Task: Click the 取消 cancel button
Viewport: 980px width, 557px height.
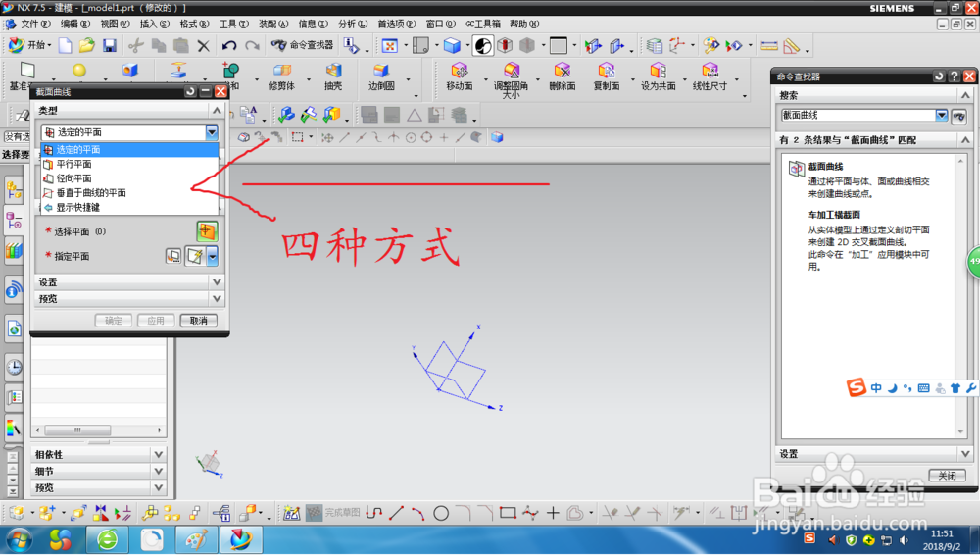Action: [x=199, y=320]
